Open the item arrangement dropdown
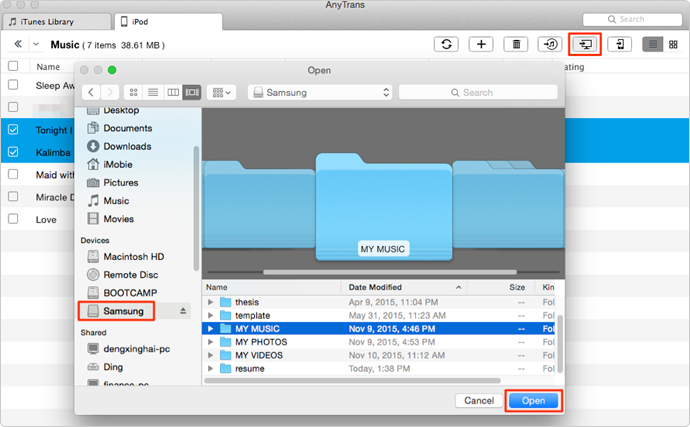Image resolution: width=690 pixels, height=427 pixels. pos(222,92)
